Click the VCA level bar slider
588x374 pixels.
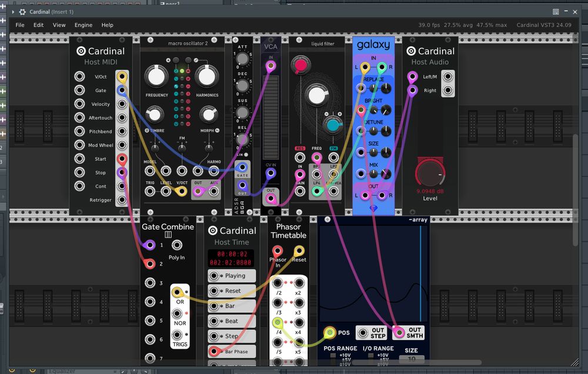270,118
